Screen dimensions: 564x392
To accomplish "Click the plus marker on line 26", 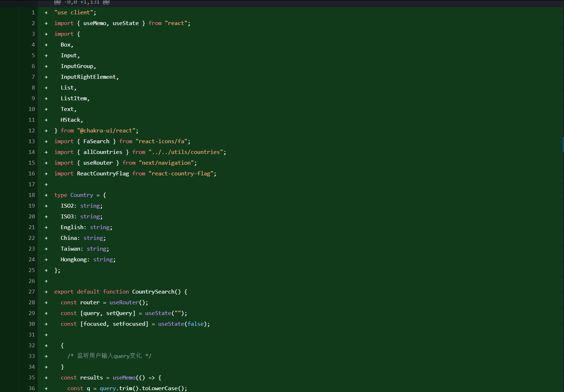I will (x=46, y=281).
